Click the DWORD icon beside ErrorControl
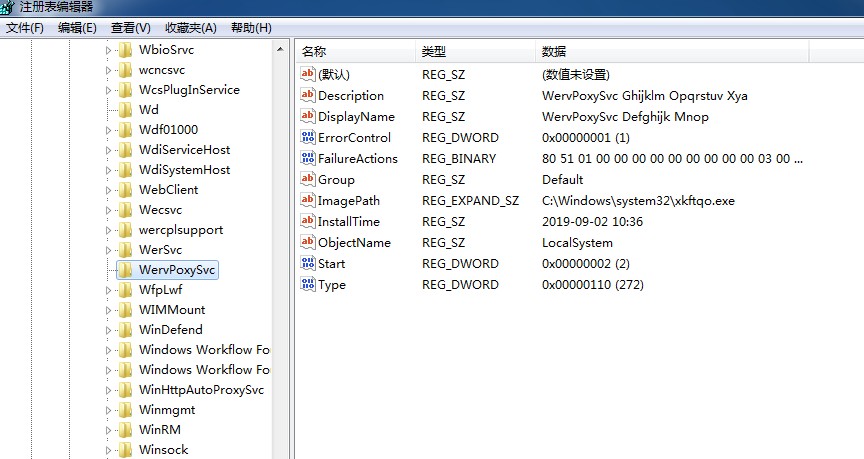Image resolution: width=864 pixels, height=459 pixels. pyautogui.click(x=308, y=138)
